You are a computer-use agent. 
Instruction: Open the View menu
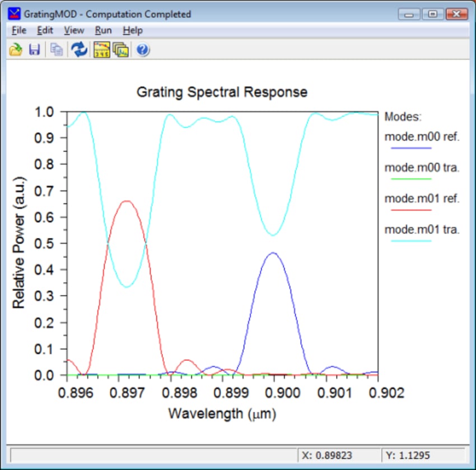coord(74,30)
